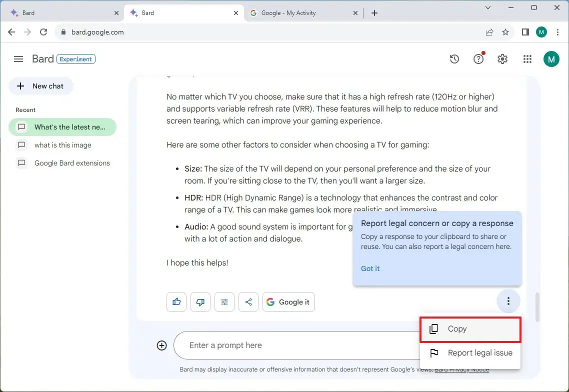The image size is (569, 392).
Task: Open the browser tab search dropdown
Action: tap(487, 8)
